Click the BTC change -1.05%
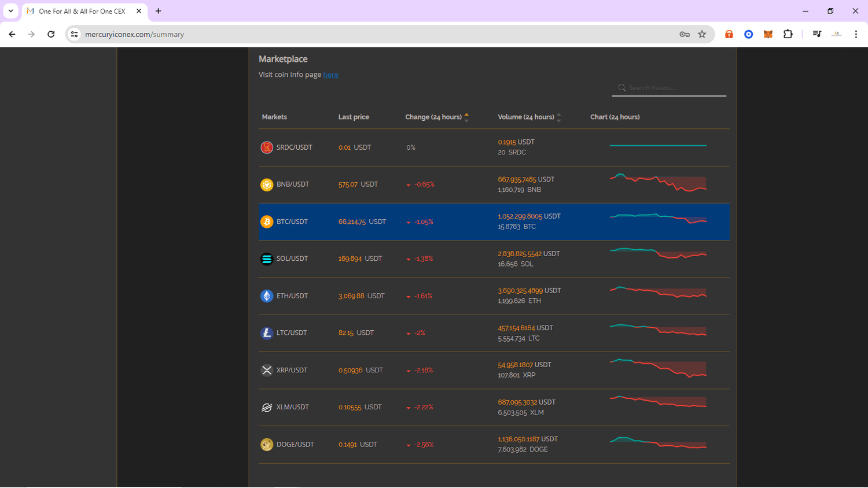The image size is (868, 488). pyautogui.click(x=420, y=222)
